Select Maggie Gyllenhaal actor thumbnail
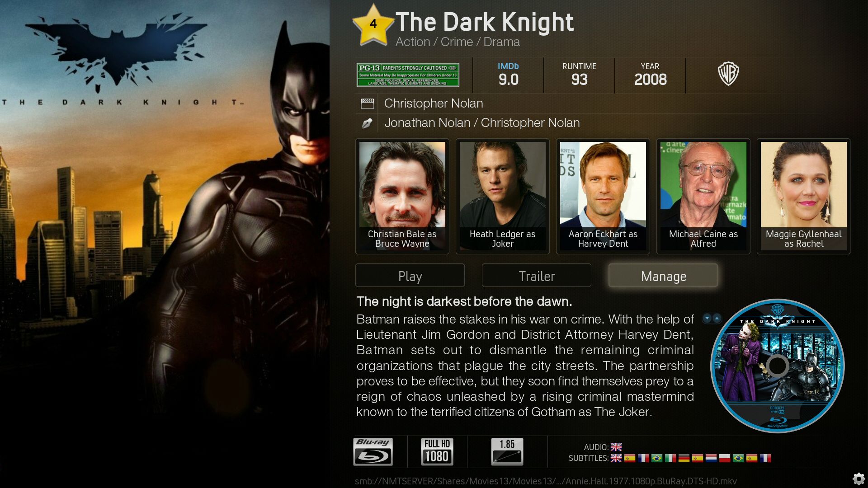 point(804,196)
